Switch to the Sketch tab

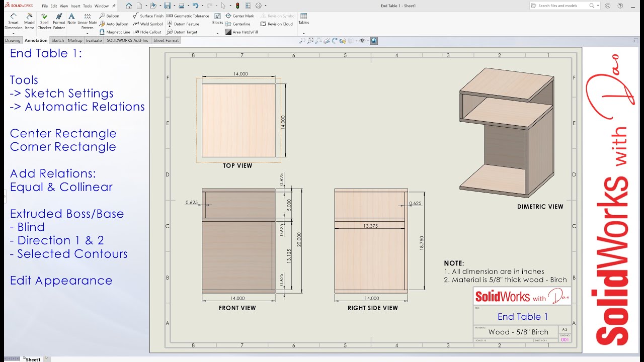point(58,40)
